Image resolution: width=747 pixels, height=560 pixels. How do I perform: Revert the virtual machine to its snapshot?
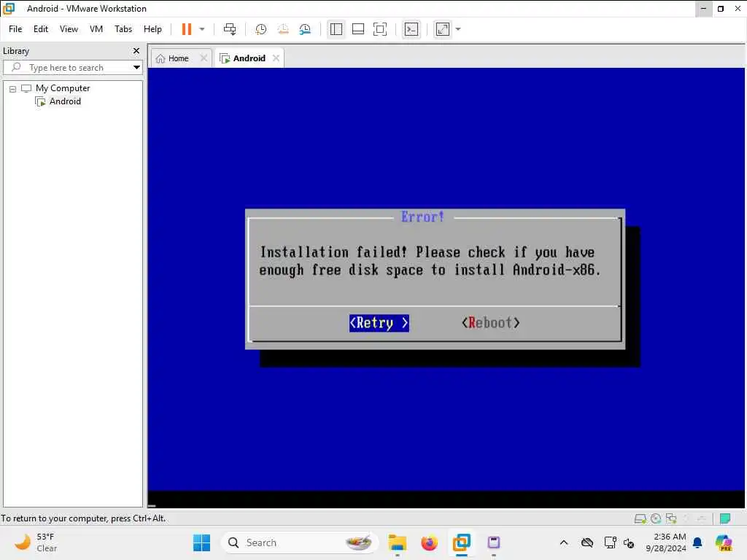coord(283,29)
